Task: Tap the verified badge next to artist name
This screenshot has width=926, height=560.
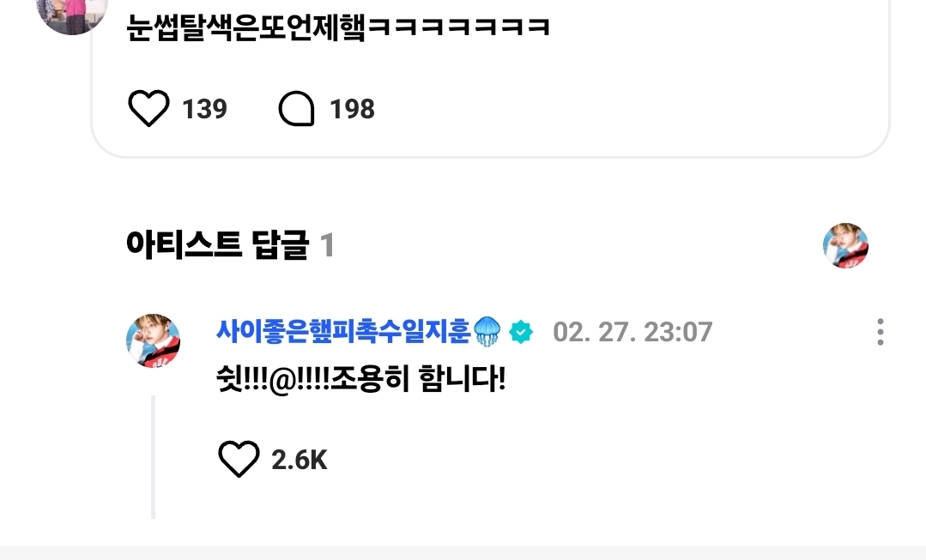Action: pyautogui.click(x=521, y=332)
